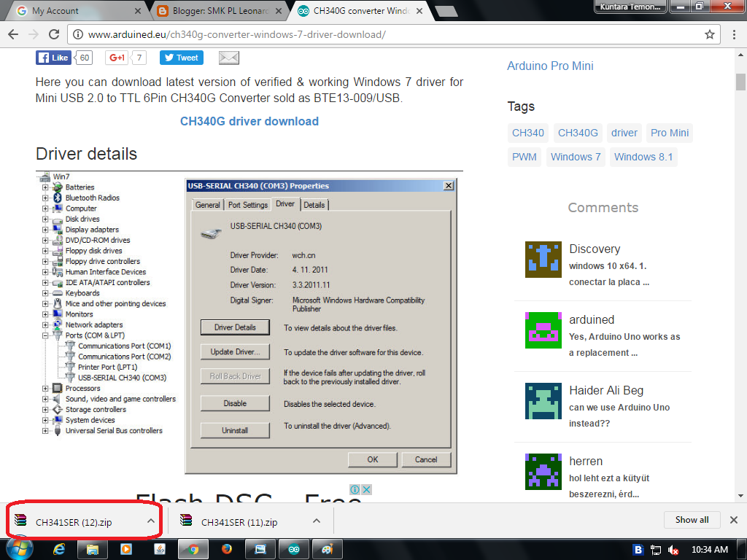Switch to the Arduino IDE taskbar icon
The width and height of the screenshot is (747, 560).
click(x=294, y=550)
